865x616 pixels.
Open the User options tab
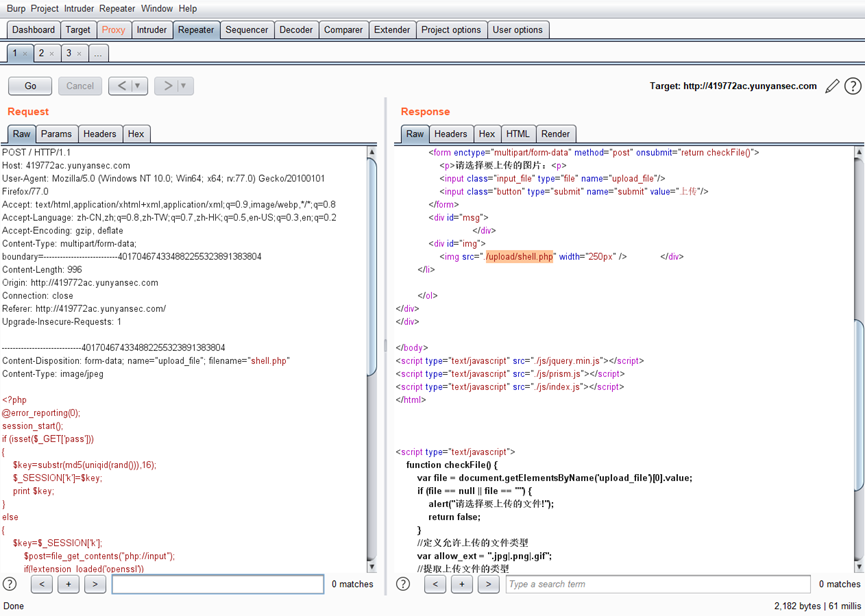[x=517, y=30]
